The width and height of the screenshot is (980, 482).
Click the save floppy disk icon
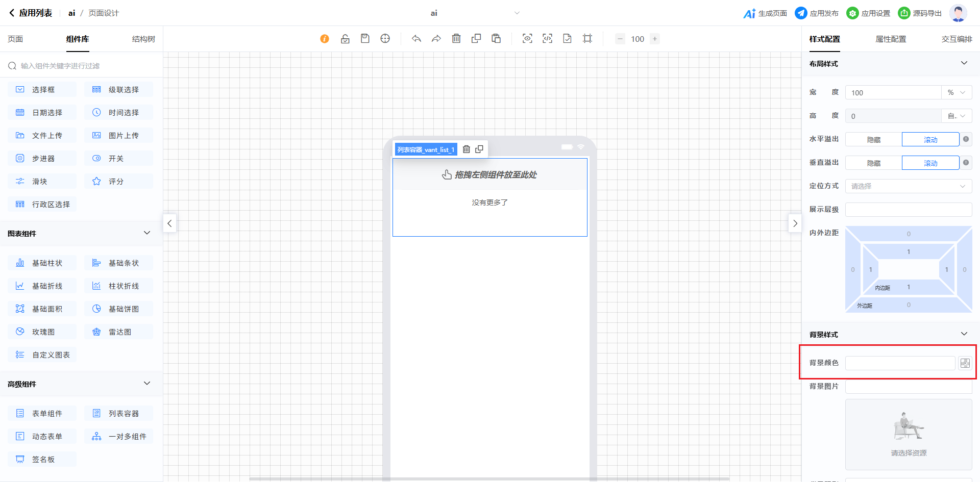[365, 39]
